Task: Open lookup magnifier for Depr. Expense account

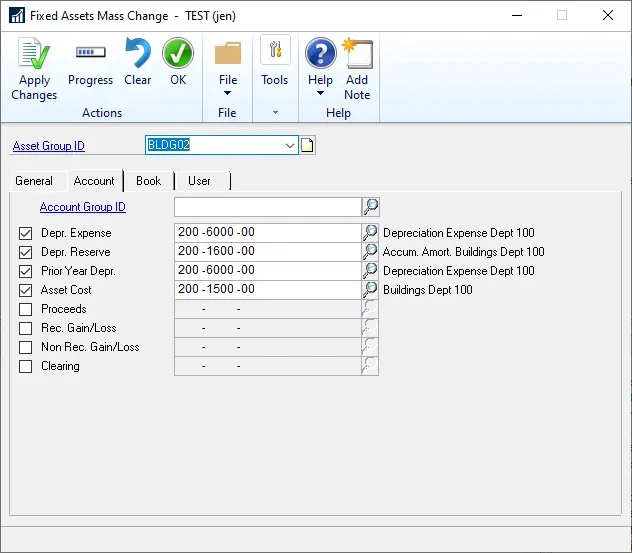Action: tap(370, 233)
